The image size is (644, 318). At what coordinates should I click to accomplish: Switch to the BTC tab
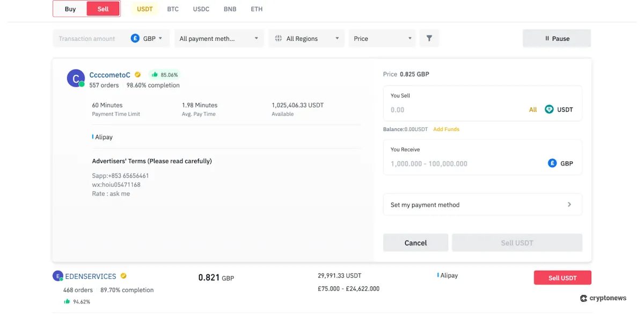pyautogui.click(x=173, y=9)
